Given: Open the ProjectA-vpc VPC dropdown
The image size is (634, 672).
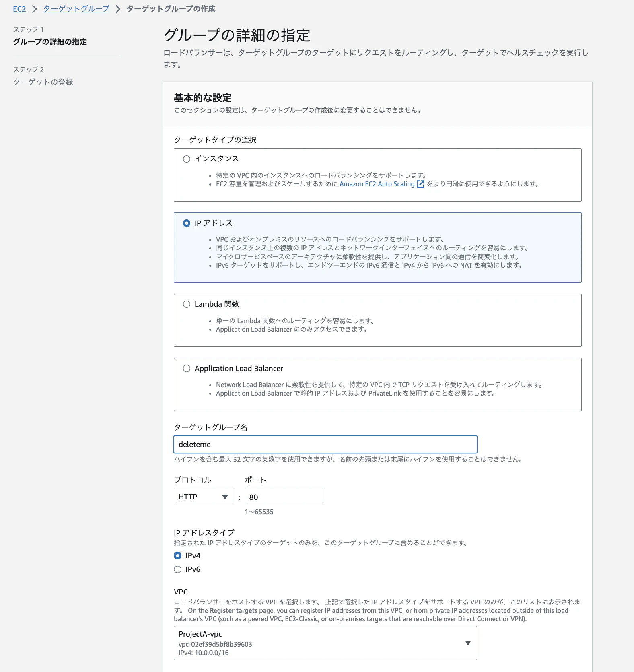Looking at the screenshot, I should 325,643.
